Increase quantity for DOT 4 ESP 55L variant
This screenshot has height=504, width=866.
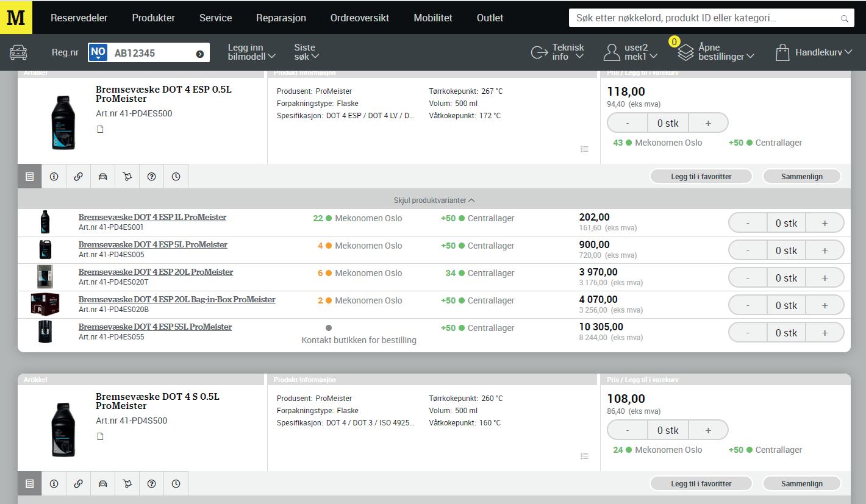click(825, 333)
